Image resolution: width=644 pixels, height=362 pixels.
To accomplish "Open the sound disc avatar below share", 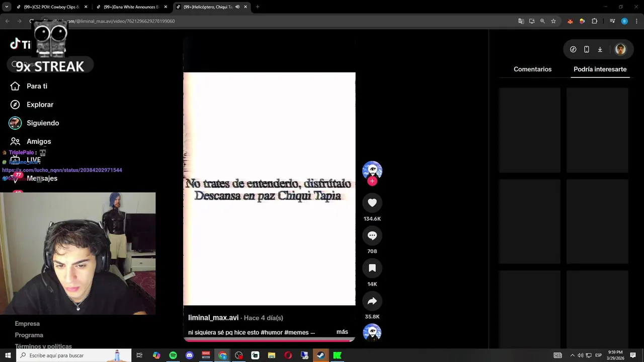I will click(372, 333).
